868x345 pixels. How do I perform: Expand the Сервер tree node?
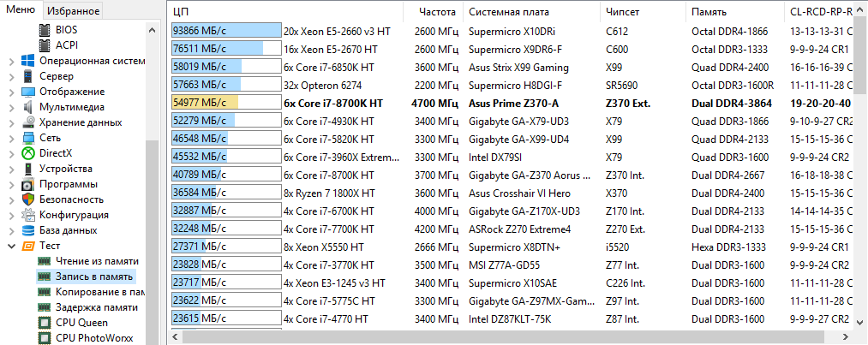[10, 76]
